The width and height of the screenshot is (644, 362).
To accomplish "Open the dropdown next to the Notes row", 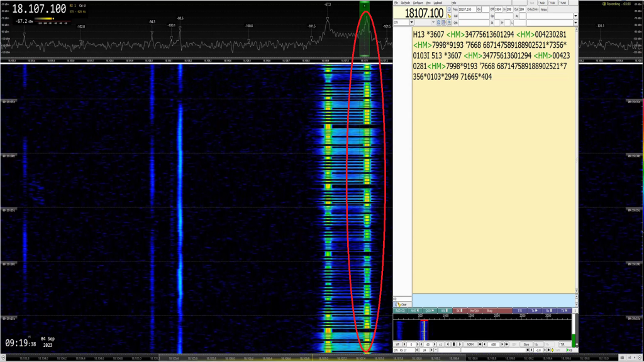I will [x=575, y=23].
